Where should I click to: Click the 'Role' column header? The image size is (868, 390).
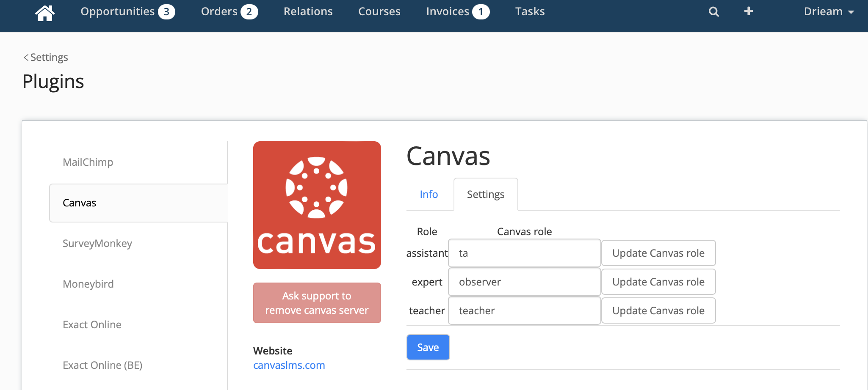[427, 231]
